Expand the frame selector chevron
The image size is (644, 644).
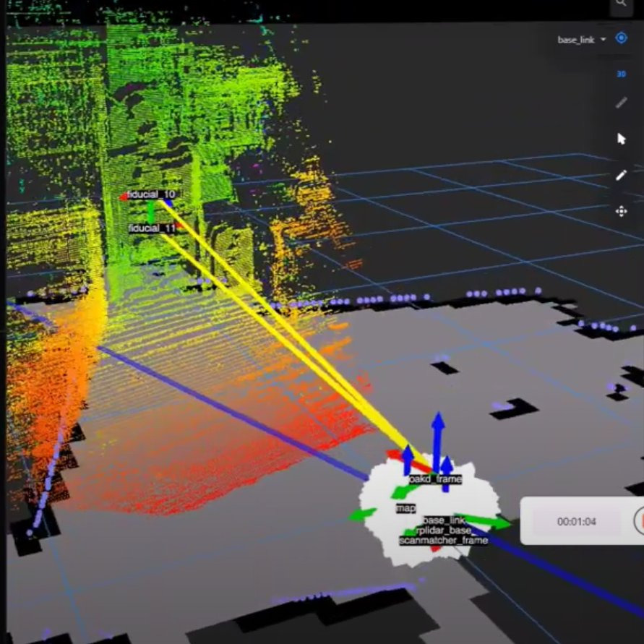tap(603, 40)
